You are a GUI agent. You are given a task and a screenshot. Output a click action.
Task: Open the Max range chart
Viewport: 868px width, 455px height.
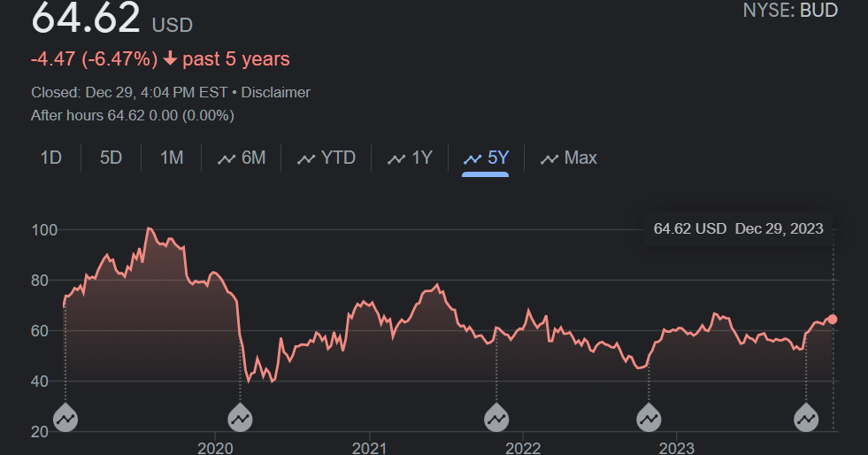coord(569,158)
